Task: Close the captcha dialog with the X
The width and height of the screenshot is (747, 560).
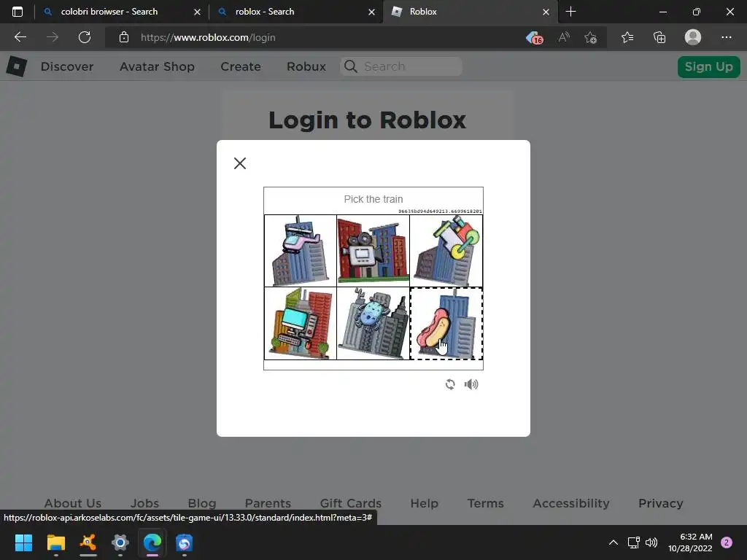Action: (x=240, y=163)
